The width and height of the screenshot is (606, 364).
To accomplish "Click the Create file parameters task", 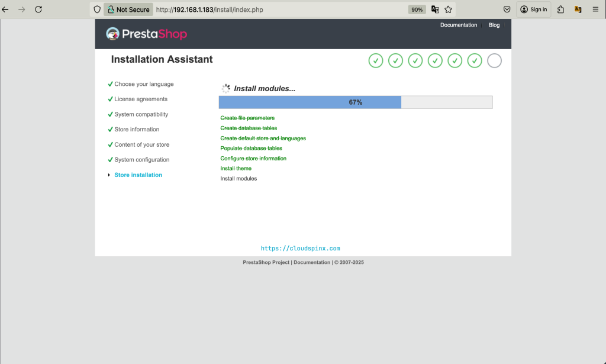I will click(247, 118).
